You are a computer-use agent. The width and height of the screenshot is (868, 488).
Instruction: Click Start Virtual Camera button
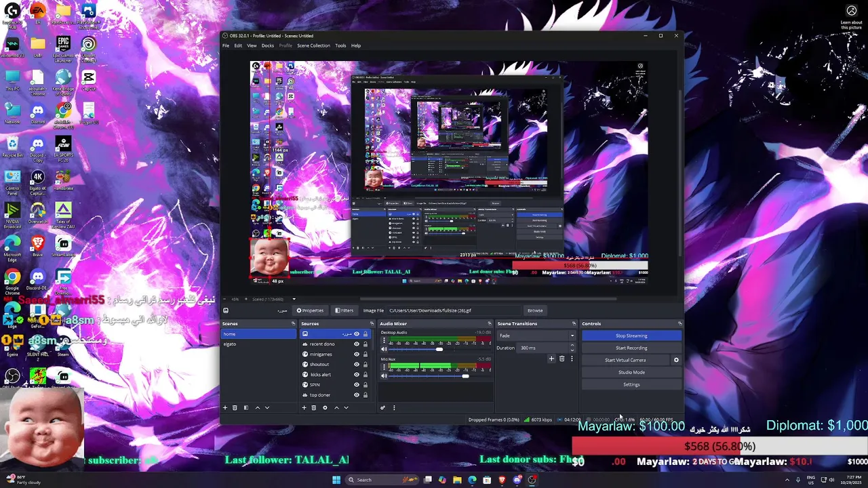pyautogui.click(x=625, y=360)
